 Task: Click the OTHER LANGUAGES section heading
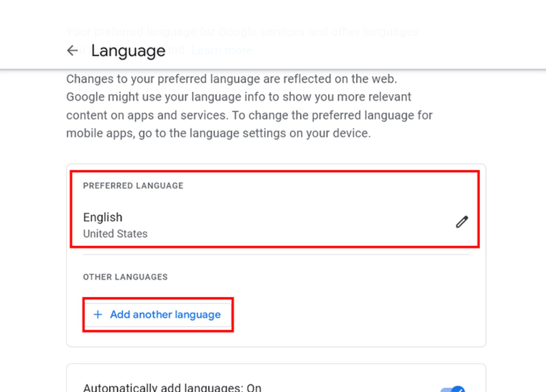tap(125, 277)
